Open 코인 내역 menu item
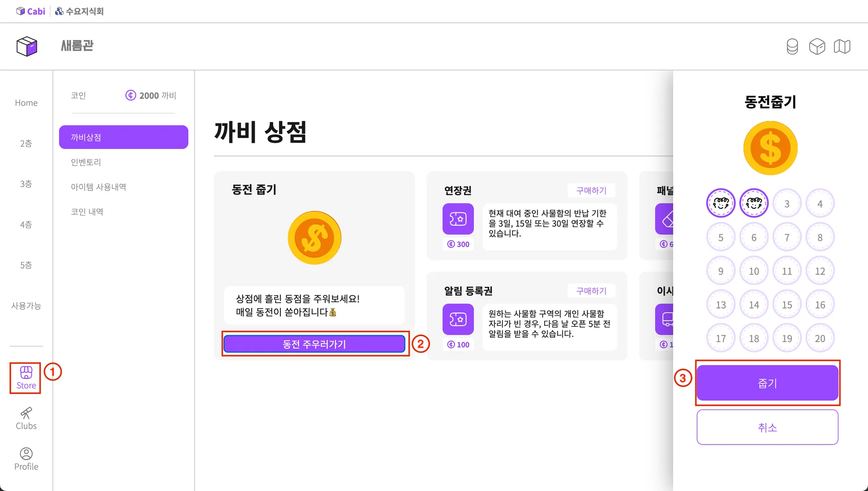The height and width of the screenshot is (491, 868). pos(87,212)
